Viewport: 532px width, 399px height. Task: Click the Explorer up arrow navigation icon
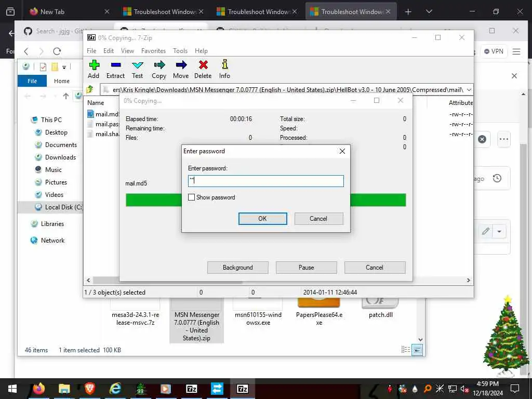click(x=66, y=96)
